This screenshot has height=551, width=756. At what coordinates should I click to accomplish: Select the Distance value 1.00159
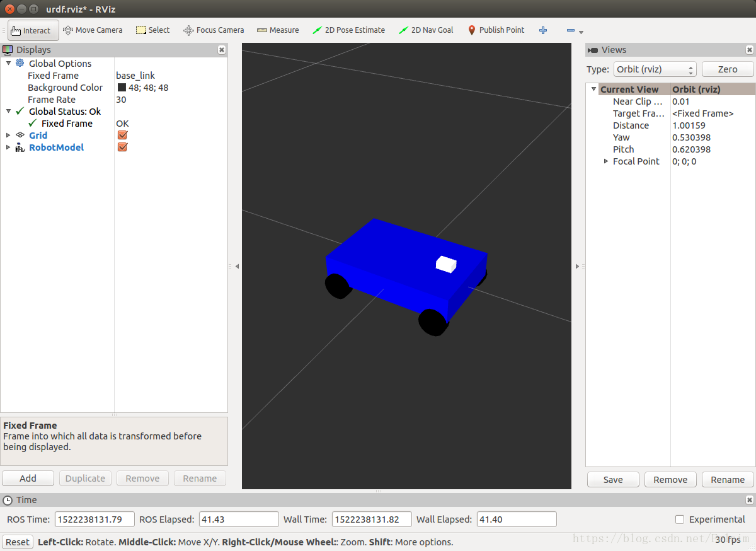coord(689,125)
